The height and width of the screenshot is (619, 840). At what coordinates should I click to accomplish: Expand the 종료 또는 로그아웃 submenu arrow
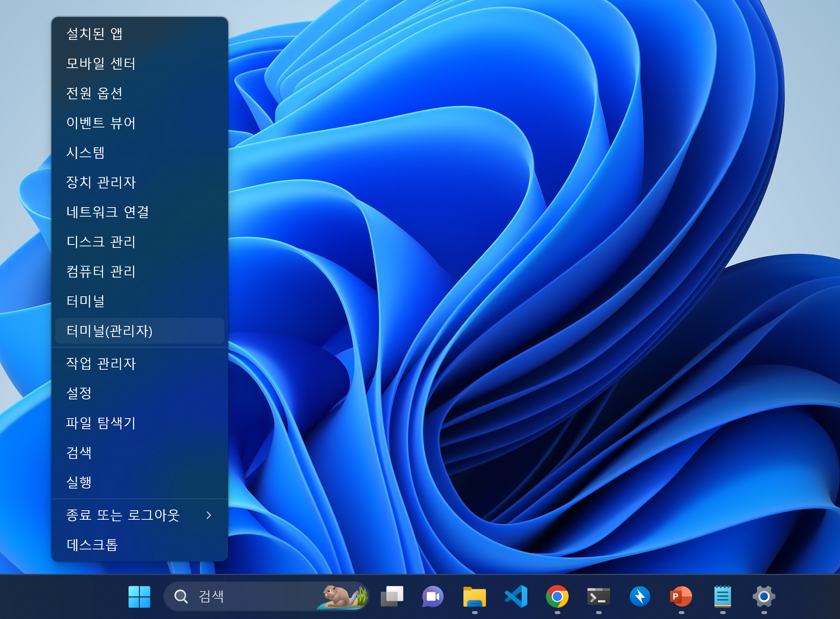pyautogui.click(x=209, y=515)
